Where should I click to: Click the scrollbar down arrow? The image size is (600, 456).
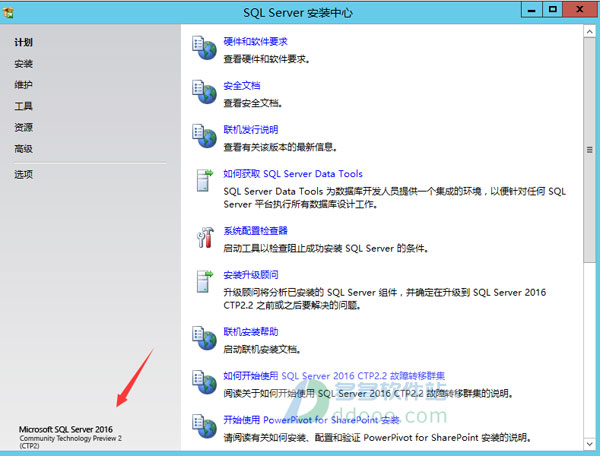click(x=589, y=444)
